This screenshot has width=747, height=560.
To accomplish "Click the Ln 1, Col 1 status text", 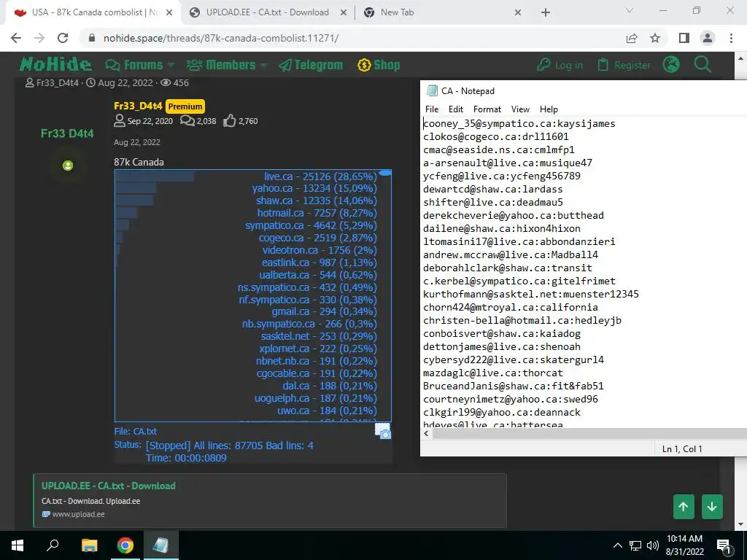I will (x=682, y=448).
